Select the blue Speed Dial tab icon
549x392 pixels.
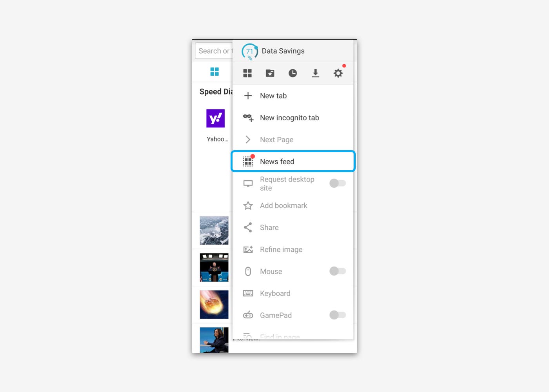coord(215,72)
